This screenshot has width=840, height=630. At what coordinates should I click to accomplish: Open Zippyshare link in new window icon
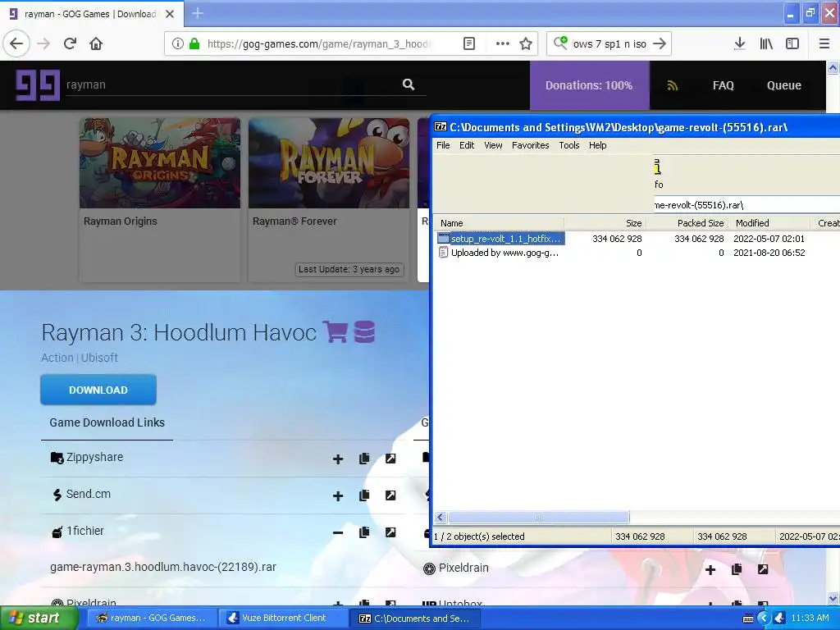[x=390, y=459]
